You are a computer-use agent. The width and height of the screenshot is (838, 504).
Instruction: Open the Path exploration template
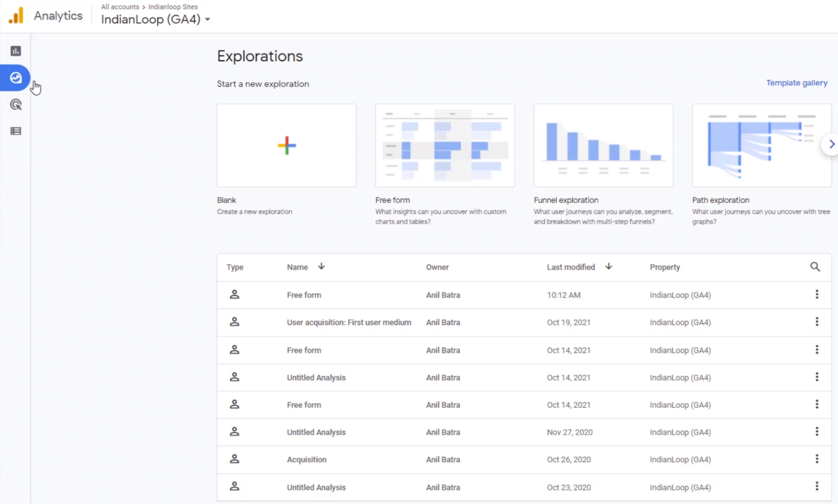761,145
